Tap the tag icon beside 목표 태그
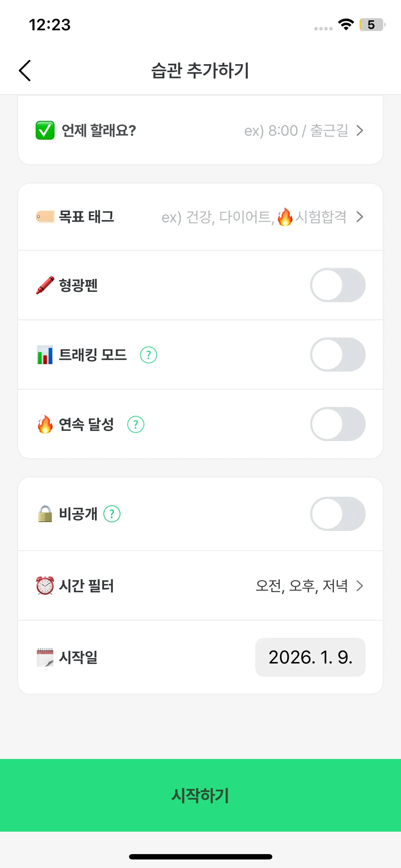Viewport: 401px width, 868px height. [x=45, y=217]
